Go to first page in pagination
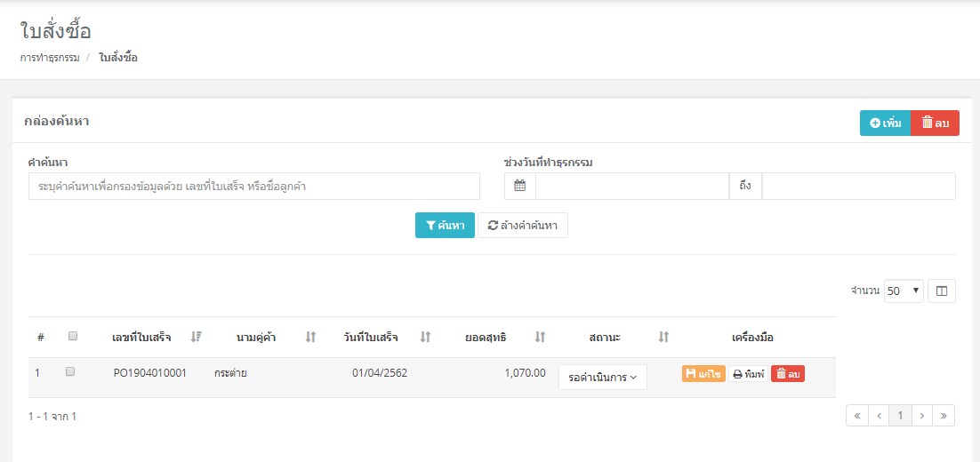 [857, 416]
